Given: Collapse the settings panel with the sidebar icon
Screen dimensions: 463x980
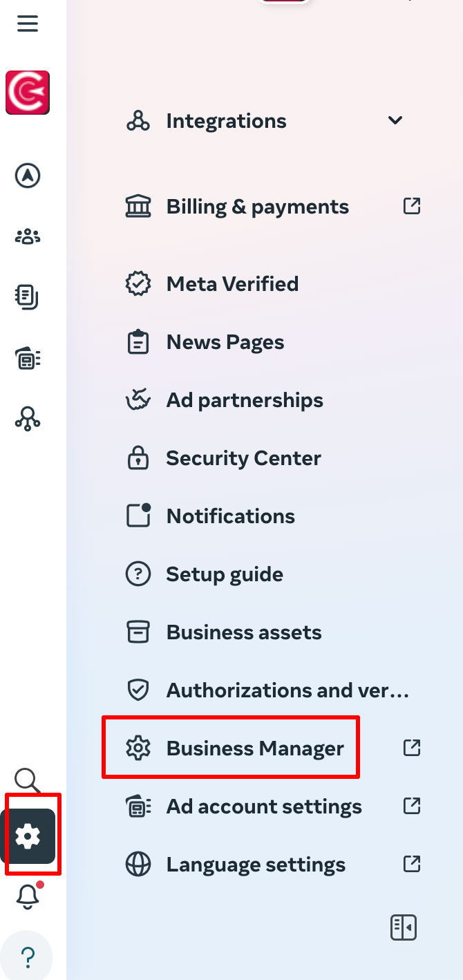Looking at the screenshot, I should (x=404, y=927).
